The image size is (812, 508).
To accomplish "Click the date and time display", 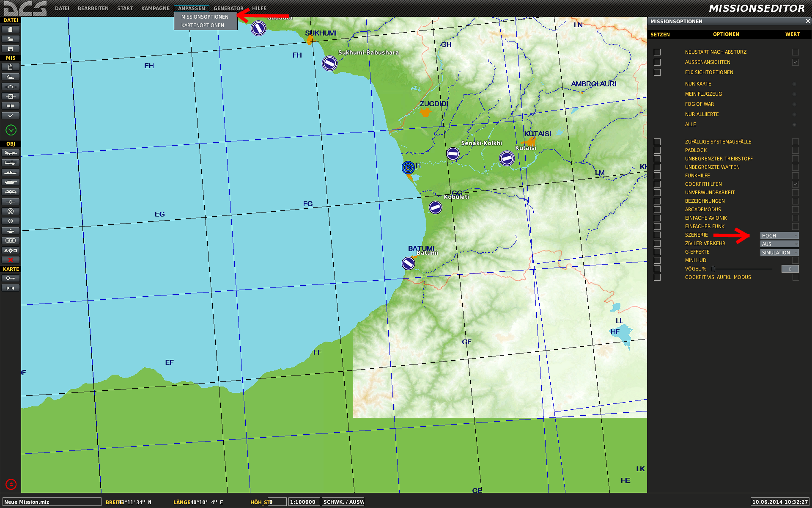I will 780,502.
